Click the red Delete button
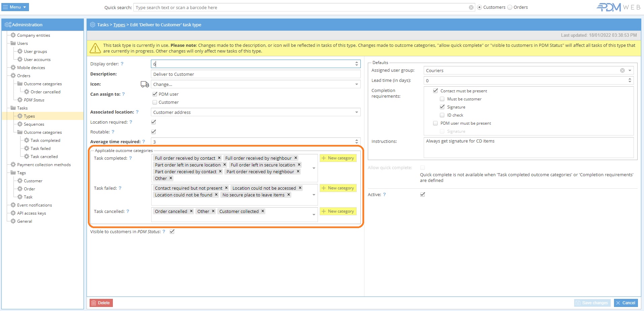The image size is (644, 311). pyautogui.click(x=101, y=303)
